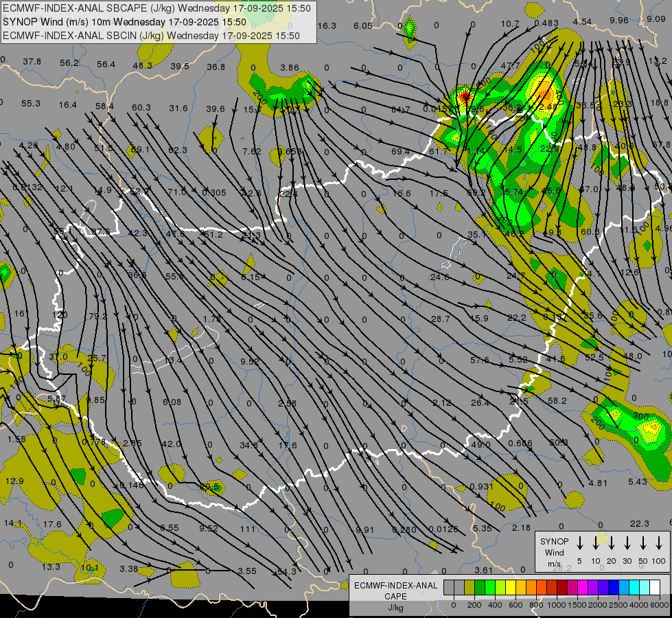The image size is (672, 618).
Task: Click the wind legend arrow for 20 m/s
Action: 612,542
